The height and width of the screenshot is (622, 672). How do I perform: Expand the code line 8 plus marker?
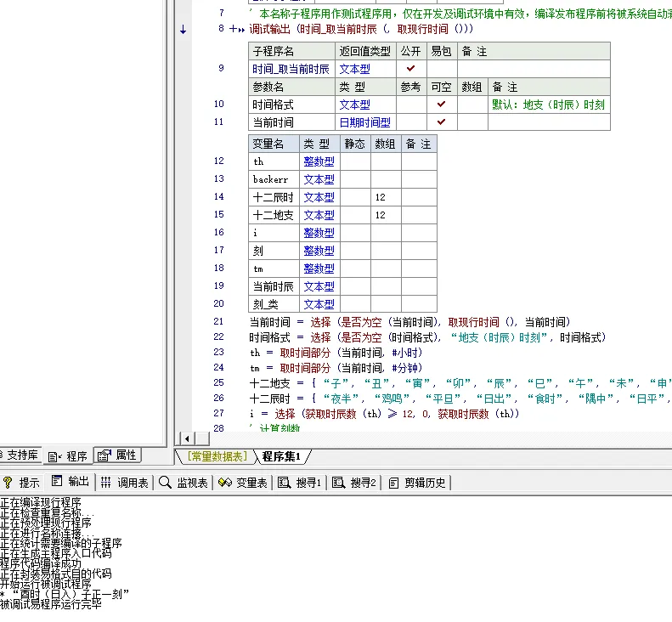point(232,29)
